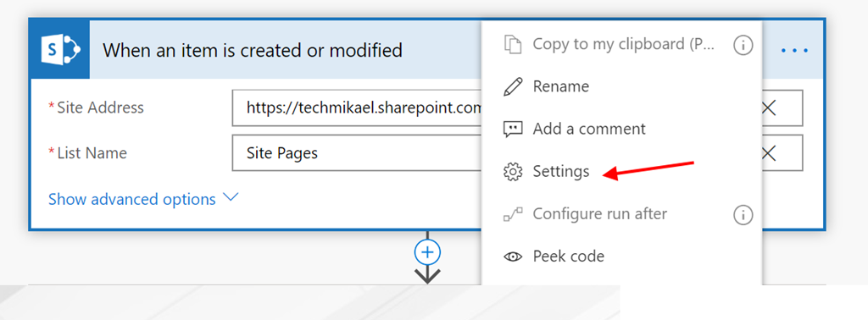Clear the List Name field with X
Image resolution: width=868 pixels, height=320 pixels.
[768, 153]
